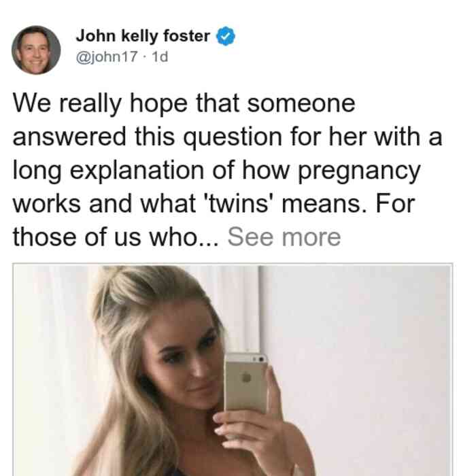The width and height of the screenshot is (476, 476).
Task: Click the display name John kelly foster
Action: coord(143,36)
